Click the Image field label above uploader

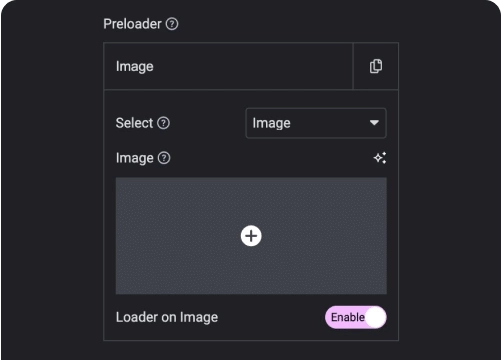tap(135, 158)
